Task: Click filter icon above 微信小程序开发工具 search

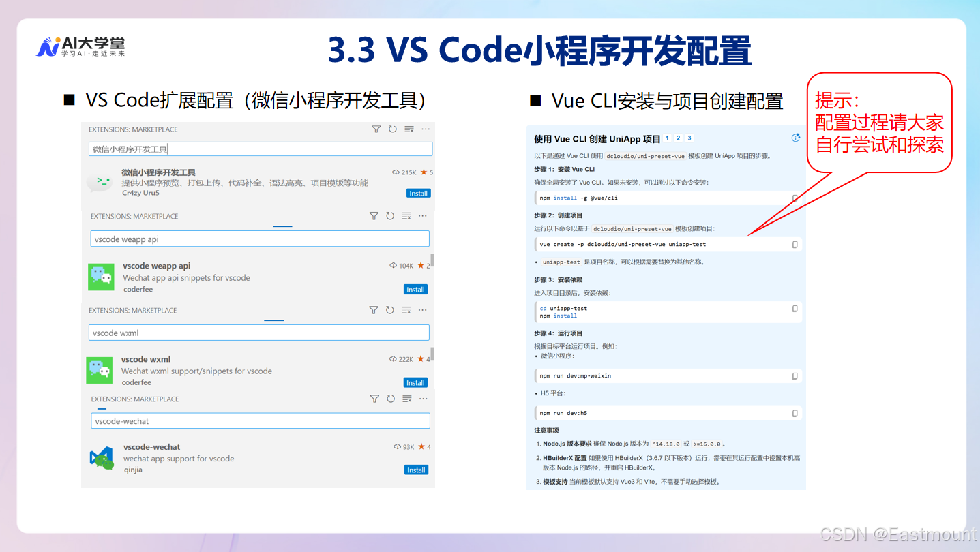Action: [376, 129]
